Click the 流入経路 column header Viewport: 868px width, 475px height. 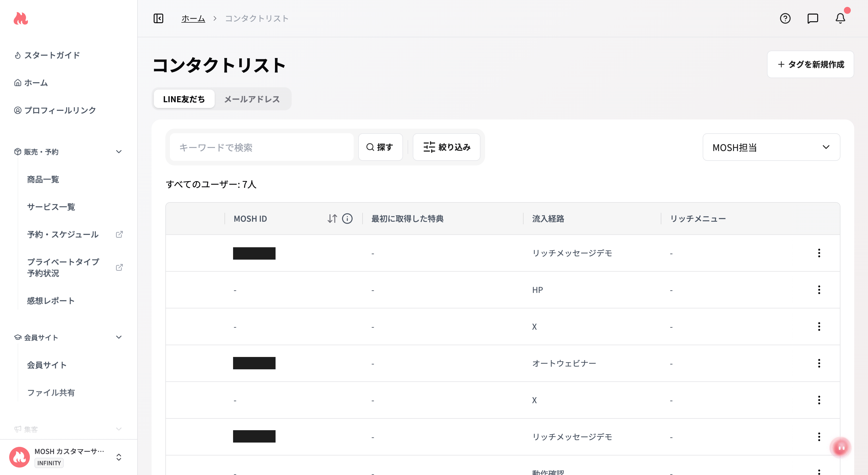point(548,219)
